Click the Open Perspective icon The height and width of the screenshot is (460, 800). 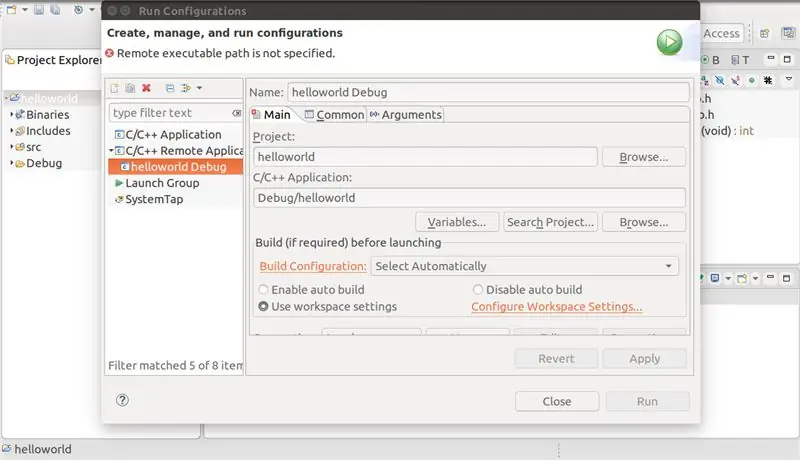(x=764, y=34)
